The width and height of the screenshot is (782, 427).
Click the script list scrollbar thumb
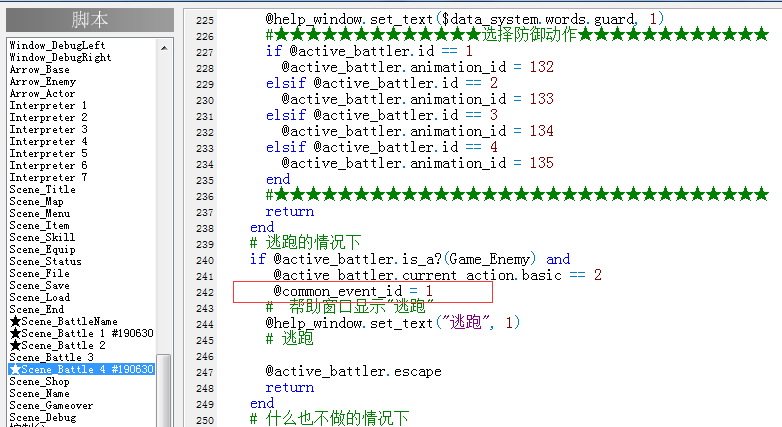(164, 390)
